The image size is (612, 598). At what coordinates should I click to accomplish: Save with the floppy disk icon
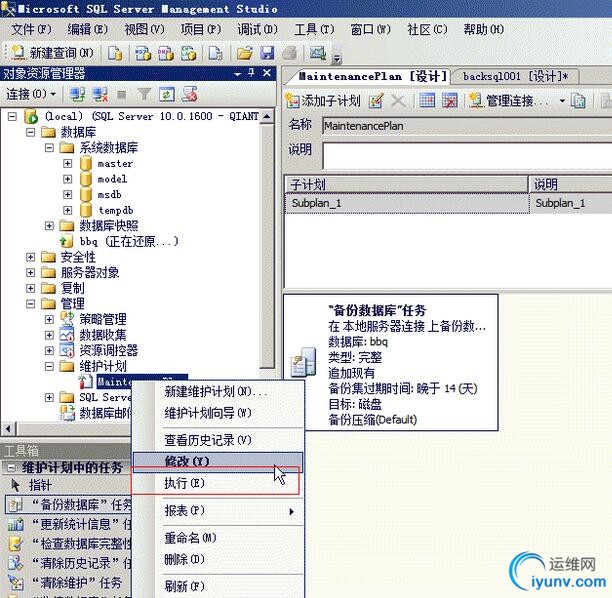[267, 53]
